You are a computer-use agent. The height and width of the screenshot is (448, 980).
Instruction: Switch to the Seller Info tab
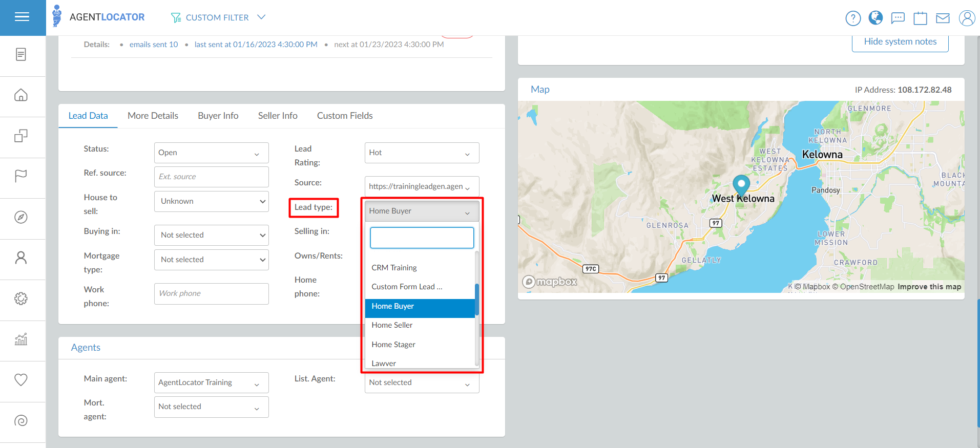(x=278, y=116)
